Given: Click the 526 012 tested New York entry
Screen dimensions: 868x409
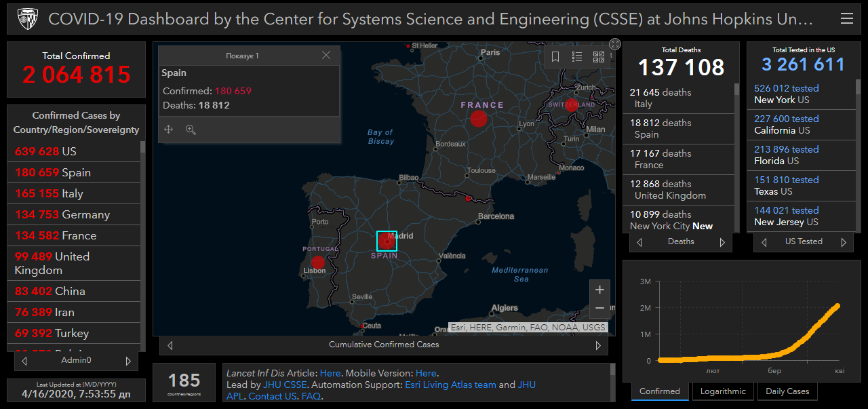Looking at the screenshot, I should (x=802, y=94).
